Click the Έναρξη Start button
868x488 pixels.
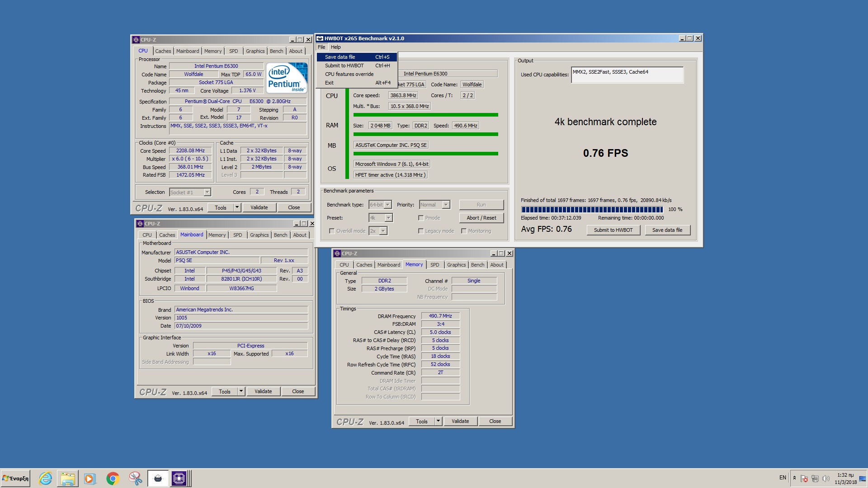pos(15,479)
